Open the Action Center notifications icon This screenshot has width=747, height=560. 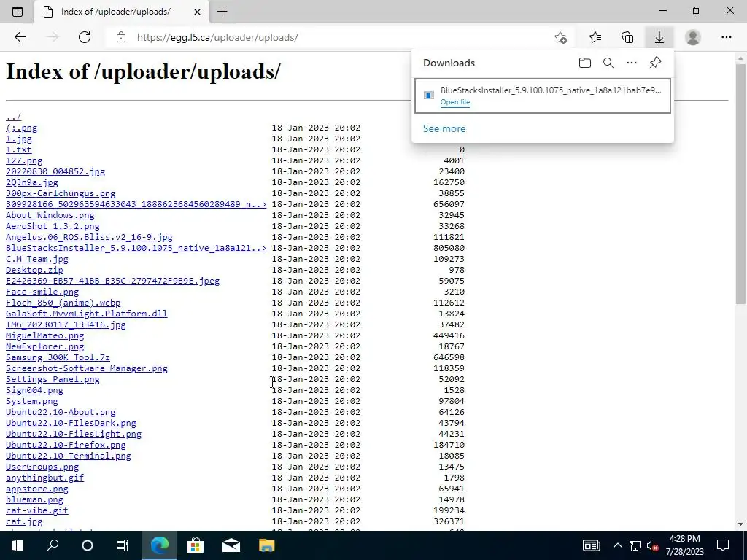[723, 545]
